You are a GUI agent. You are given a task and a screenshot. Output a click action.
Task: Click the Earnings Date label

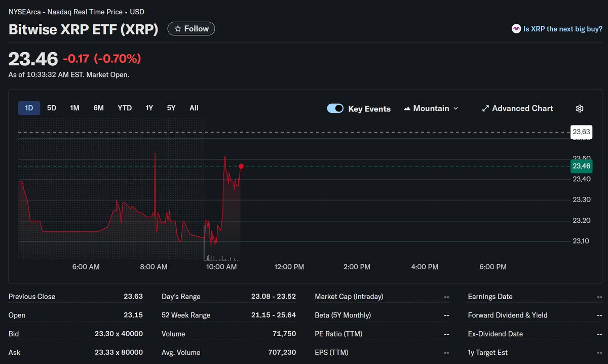[x=490, y=297]
